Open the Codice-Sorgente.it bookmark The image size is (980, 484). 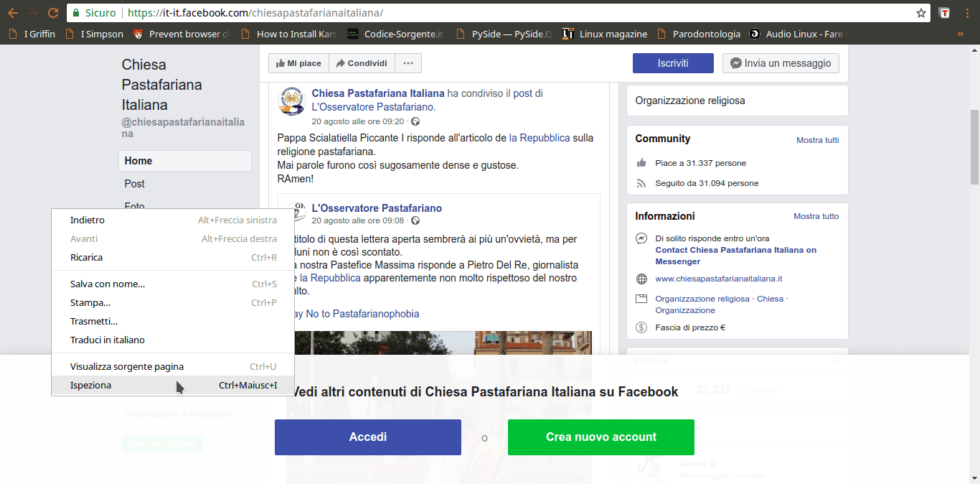coord(395,34)
